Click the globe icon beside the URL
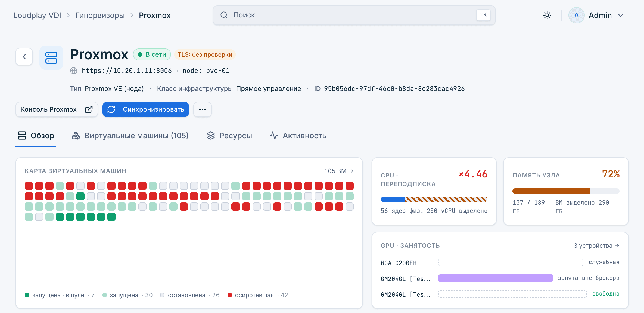Screen dimensions: 644x313 pos(74,71)
